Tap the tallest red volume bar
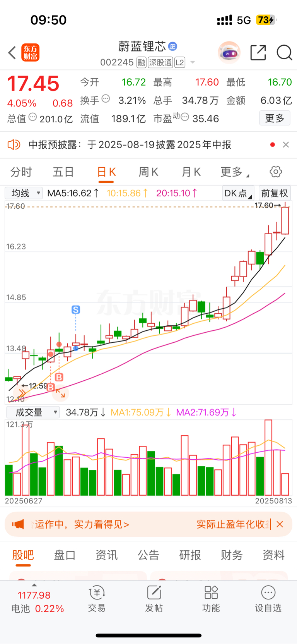The width and height of the screenshot is (297, 644). click(x=268, y=458)
